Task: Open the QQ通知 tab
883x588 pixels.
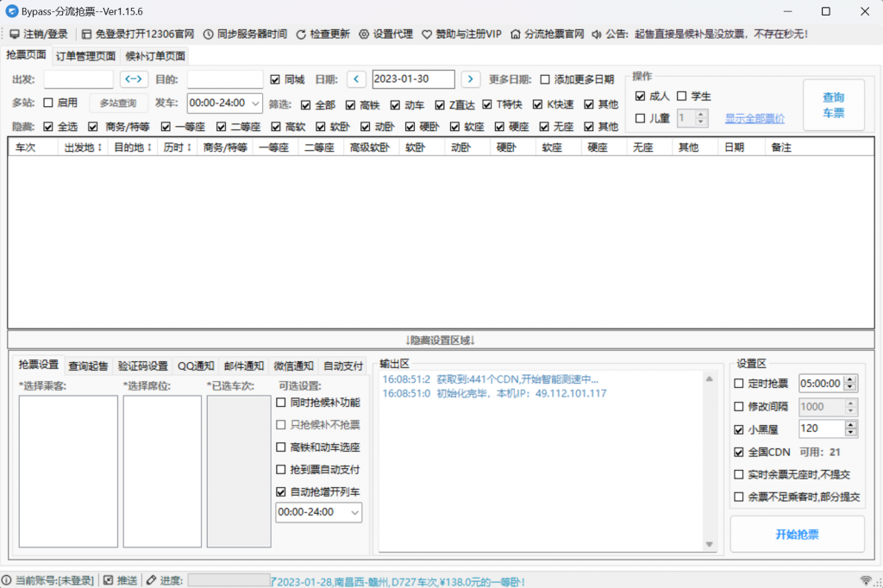Action: (196, 366)
